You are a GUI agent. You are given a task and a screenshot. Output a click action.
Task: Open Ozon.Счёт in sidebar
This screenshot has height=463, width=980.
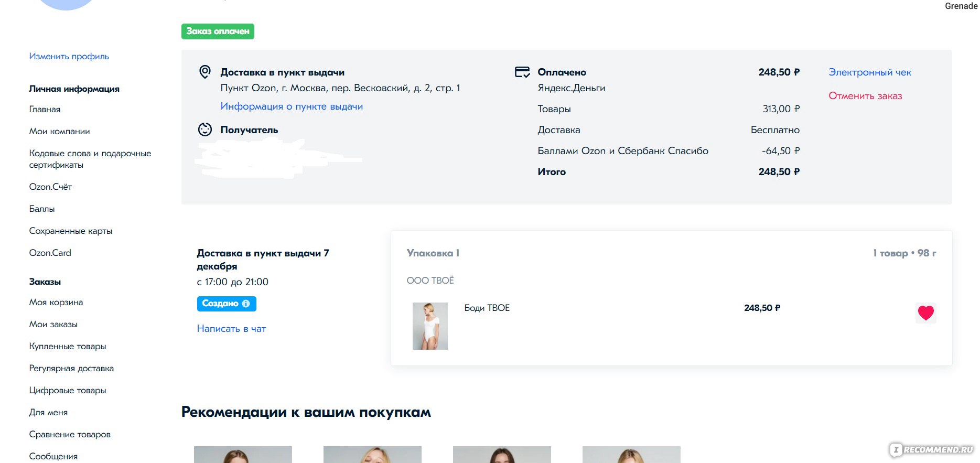[50, 187]
